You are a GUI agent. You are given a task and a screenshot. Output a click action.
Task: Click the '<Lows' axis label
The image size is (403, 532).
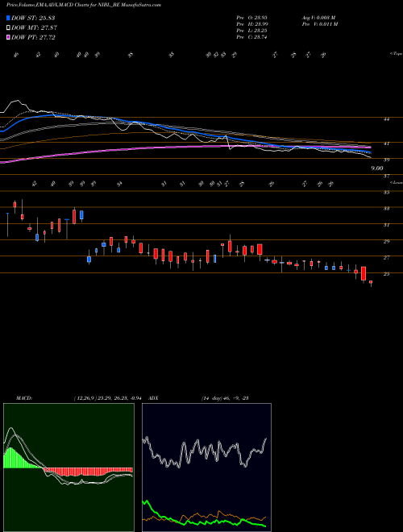pos(396,182)
